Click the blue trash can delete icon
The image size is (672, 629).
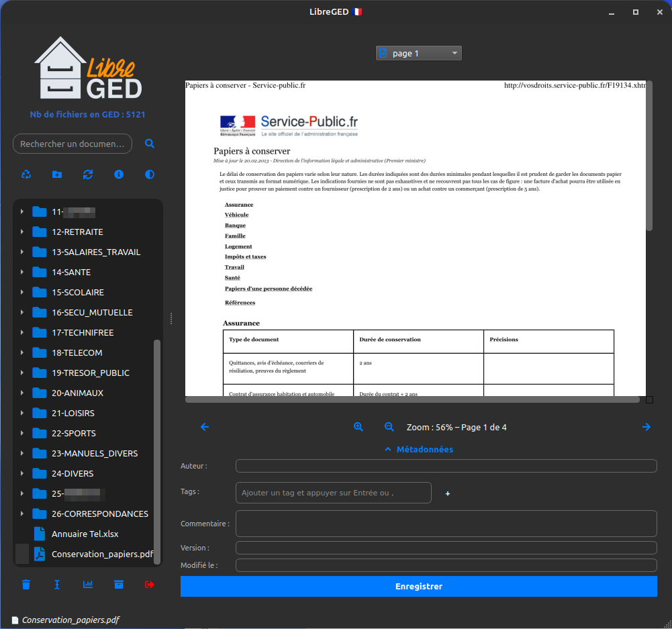click(x=26, y=585)
